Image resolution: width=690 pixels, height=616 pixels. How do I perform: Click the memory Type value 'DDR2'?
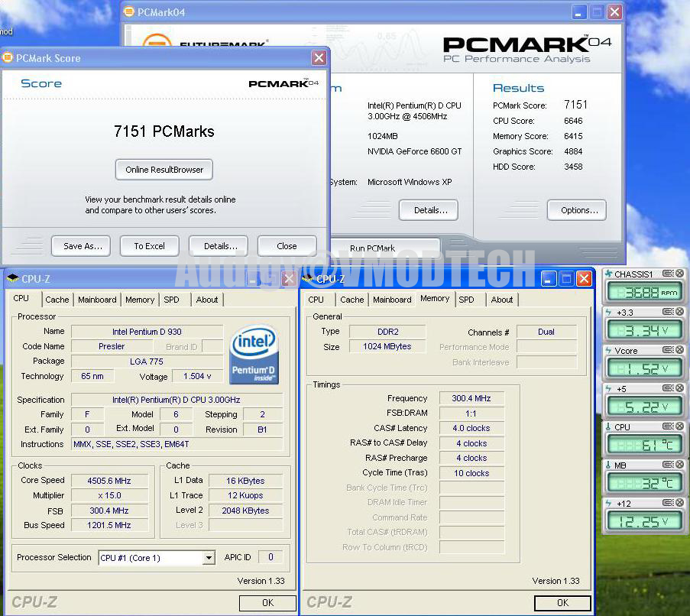pos(387,332)
